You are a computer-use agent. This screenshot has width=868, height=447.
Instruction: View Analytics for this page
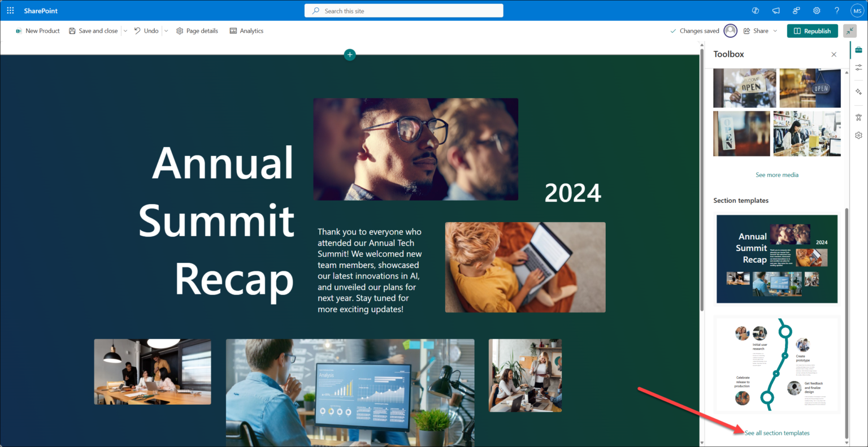pos(246,31)
